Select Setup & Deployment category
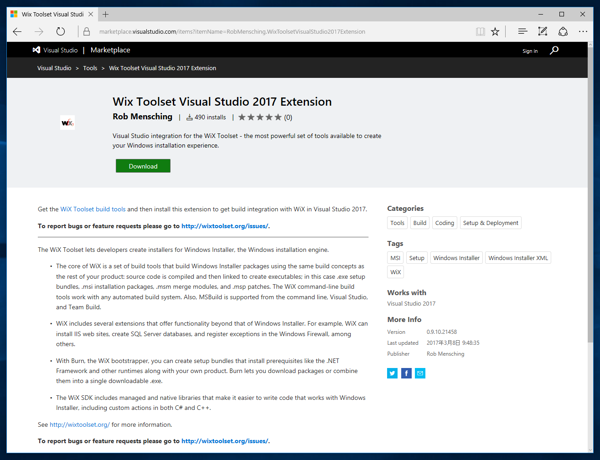 pyautogui.click(x=491, y=223)
